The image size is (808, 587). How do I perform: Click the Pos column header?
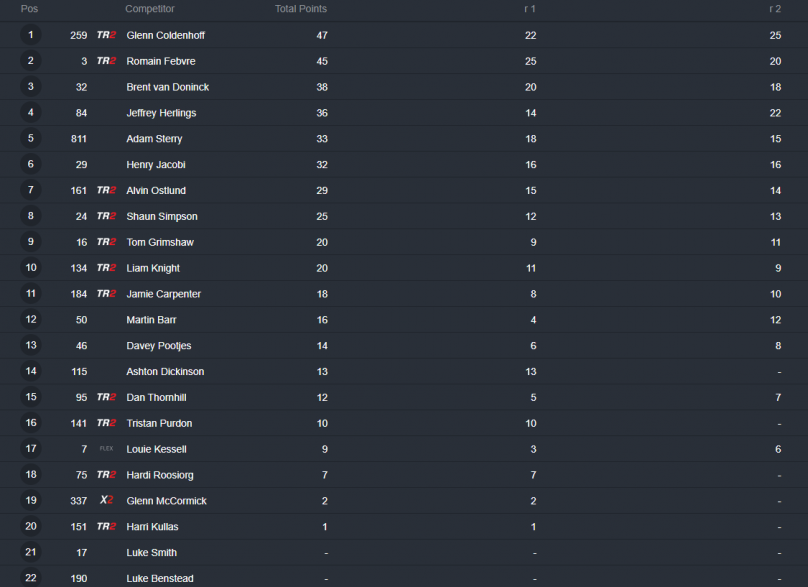click(x=29, y=9)
